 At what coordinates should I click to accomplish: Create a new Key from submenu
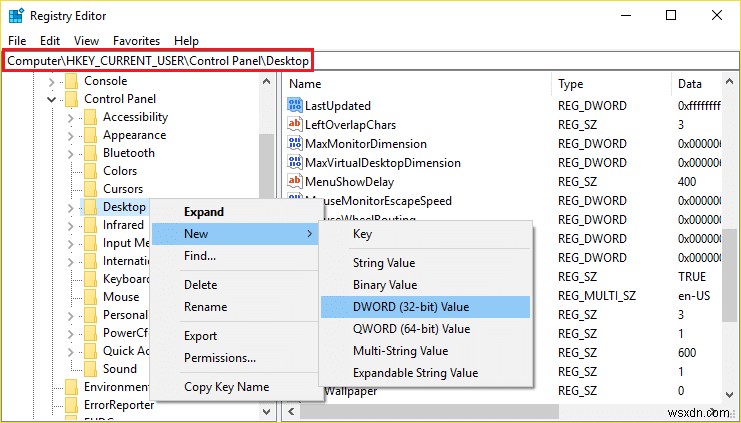(x=425, y=234)
